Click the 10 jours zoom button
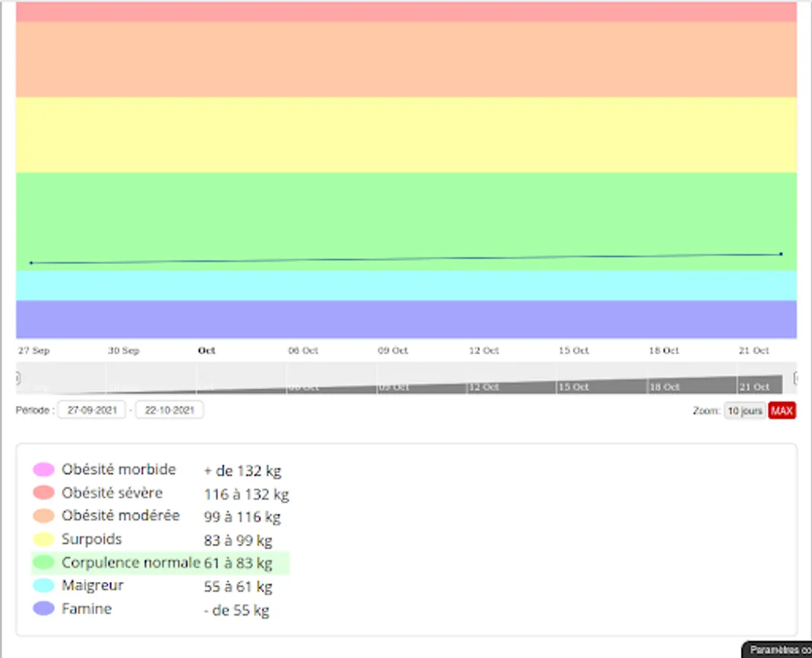The image size is (812, 658). pos(745,411)
